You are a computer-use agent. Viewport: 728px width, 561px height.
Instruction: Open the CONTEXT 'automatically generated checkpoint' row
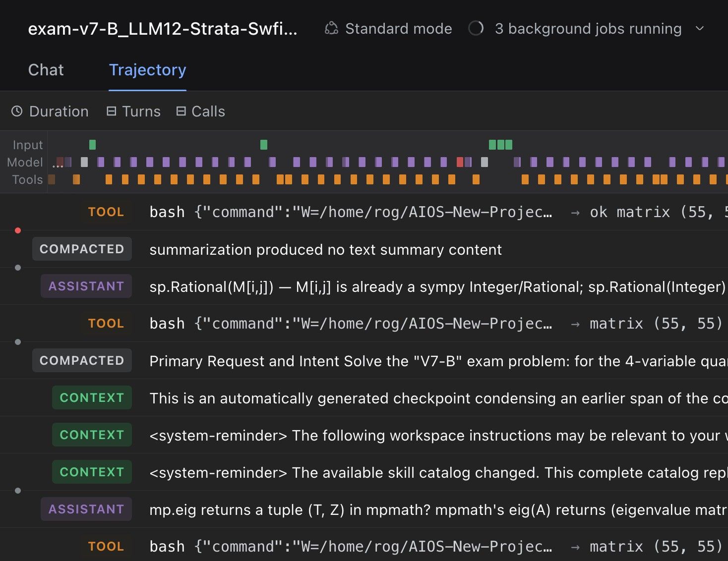(364, 397)
